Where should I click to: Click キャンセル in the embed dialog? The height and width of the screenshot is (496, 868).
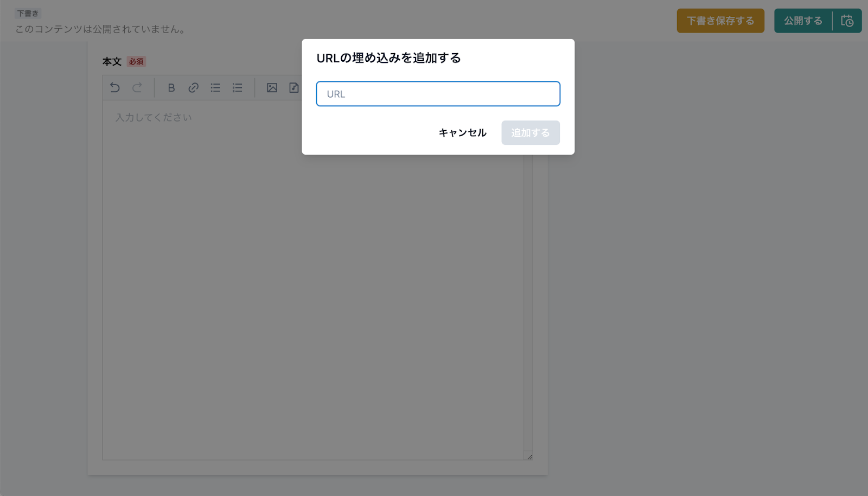click(x=462, y=132)
